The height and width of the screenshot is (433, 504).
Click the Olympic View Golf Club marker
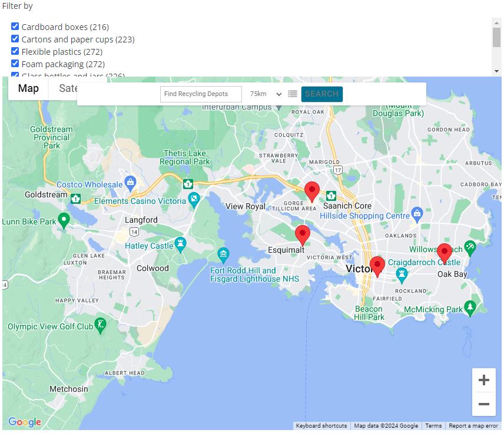[101, 326]
